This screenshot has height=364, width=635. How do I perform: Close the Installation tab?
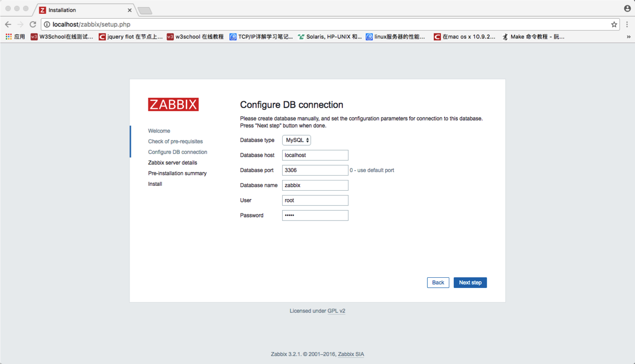[x=130, y=10]
